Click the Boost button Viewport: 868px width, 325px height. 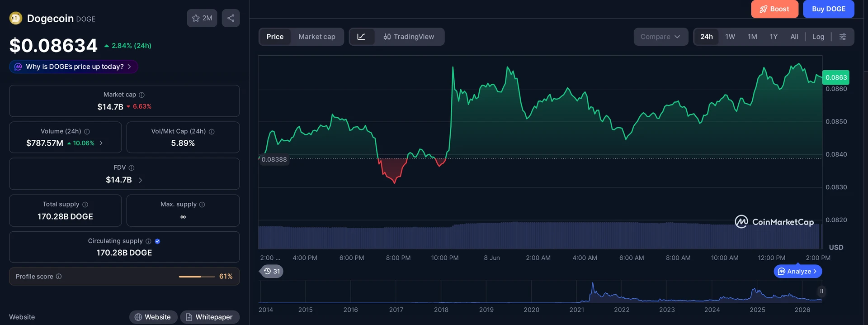[774, 9]
